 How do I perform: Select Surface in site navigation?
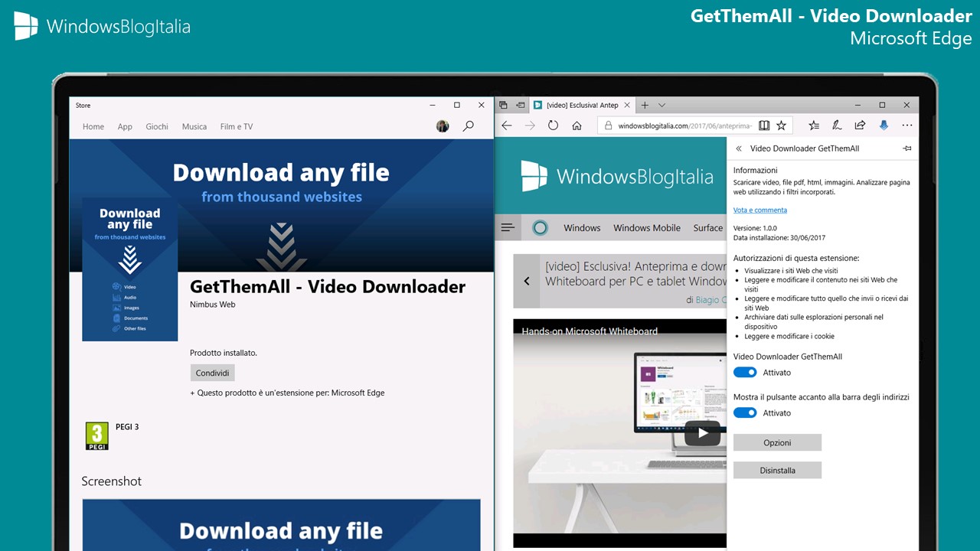click(708, 227)
